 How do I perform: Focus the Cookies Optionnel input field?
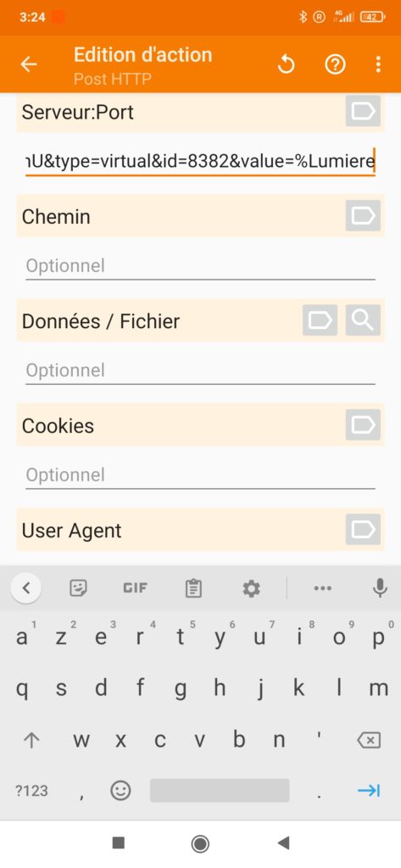[200, 475]
